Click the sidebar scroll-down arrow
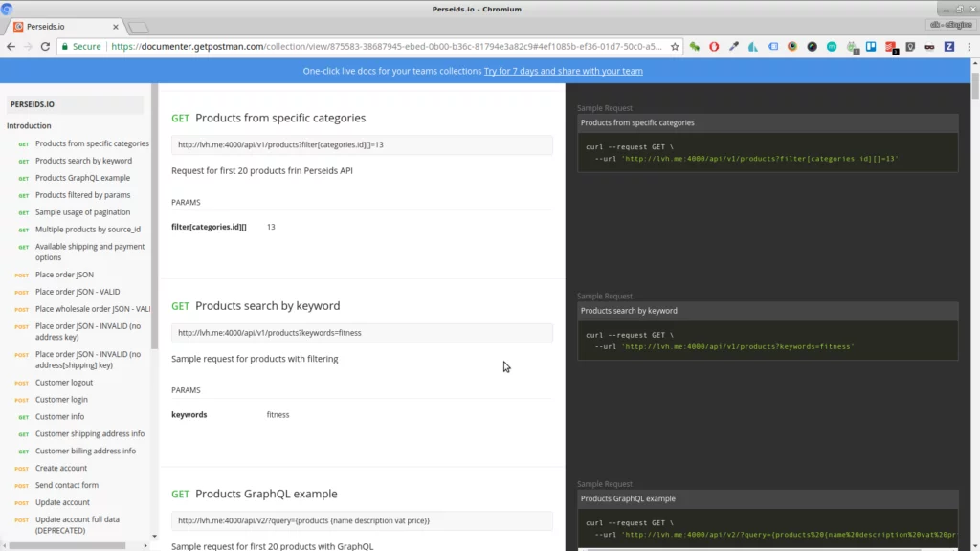 [x=154, y=536]
